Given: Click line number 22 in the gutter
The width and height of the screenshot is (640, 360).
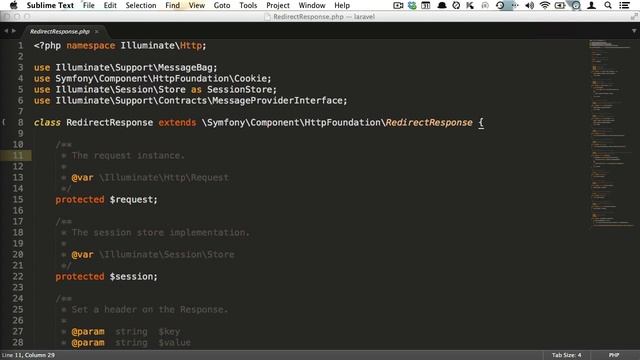Looking at the screenshot, I should pos(18,276).
